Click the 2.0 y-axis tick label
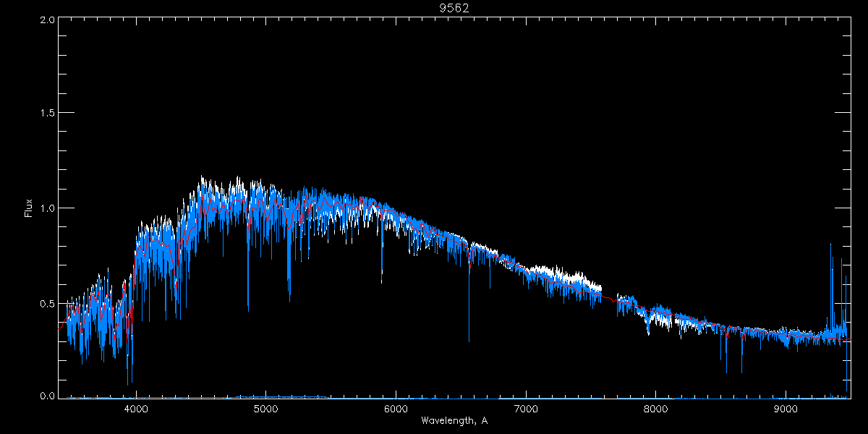This screenshot has height=434, width=868. 48,20
